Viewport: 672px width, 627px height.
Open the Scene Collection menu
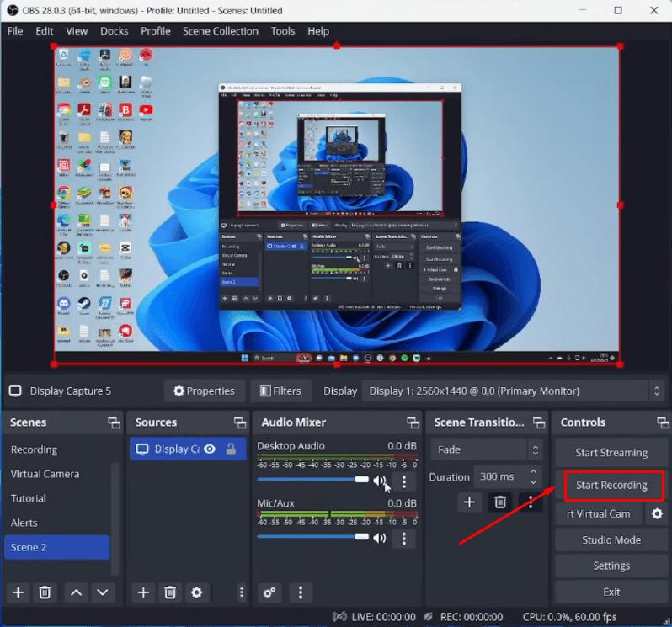click(x=221, y=31)
